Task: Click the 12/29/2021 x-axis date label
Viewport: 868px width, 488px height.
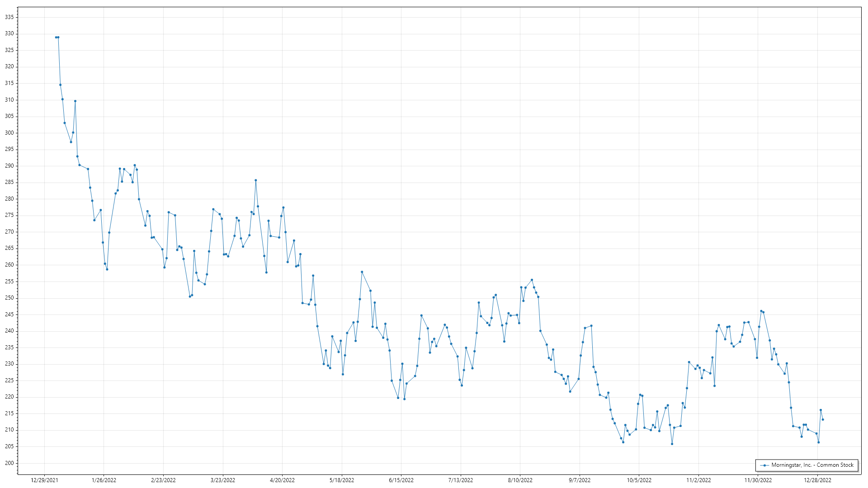Action: pyautogui.click(x=44, y=480)
